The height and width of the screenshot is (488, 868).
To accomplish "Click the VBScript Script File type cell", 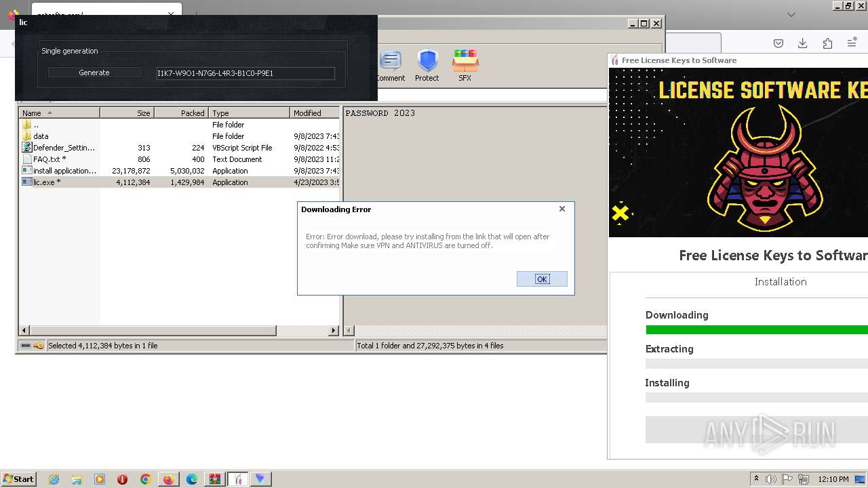I will [x=242, y=148].
